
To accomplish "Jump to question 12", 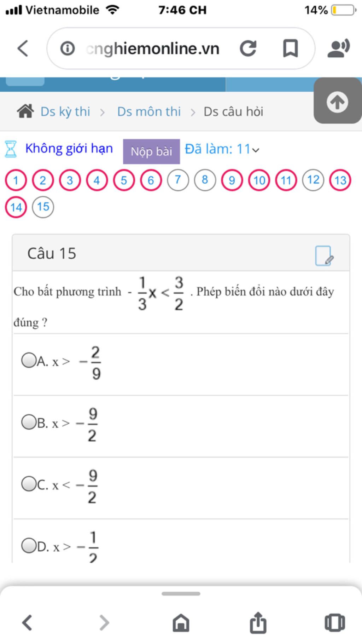I will click(313, 180).
